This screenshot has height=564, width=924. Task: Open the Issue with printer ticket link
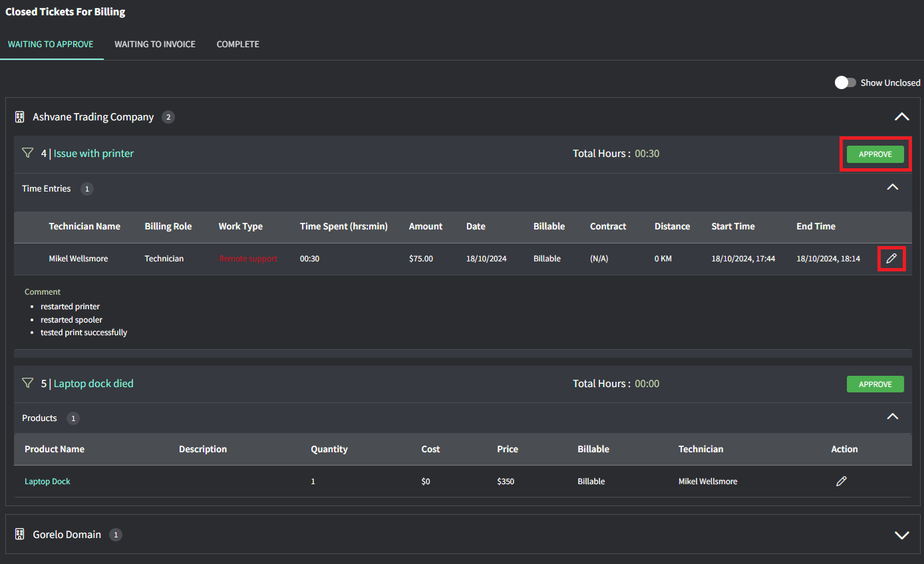click(x=94, y=153)
